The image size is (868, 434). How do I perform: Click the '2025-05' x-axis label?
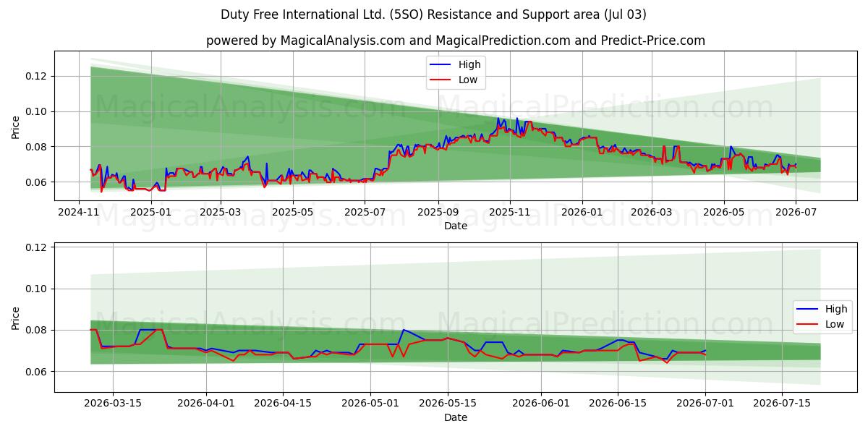click(293, 212)
